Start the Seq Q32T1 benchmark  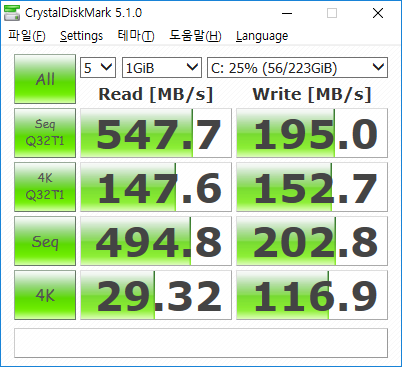pyautogui.click(x=45, y=133)
